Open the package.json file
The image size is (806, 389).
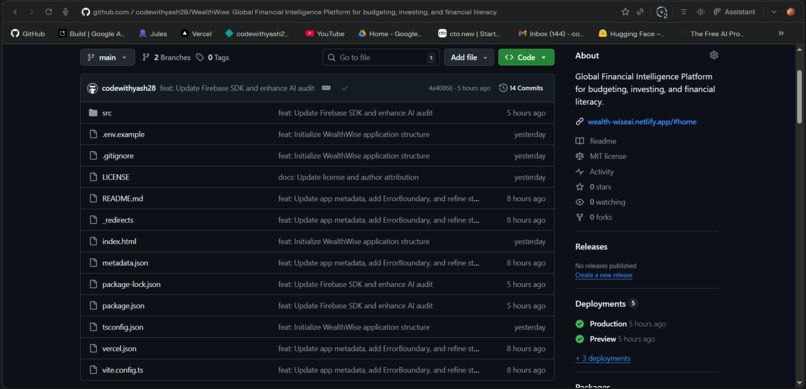(x=123, y=306)
